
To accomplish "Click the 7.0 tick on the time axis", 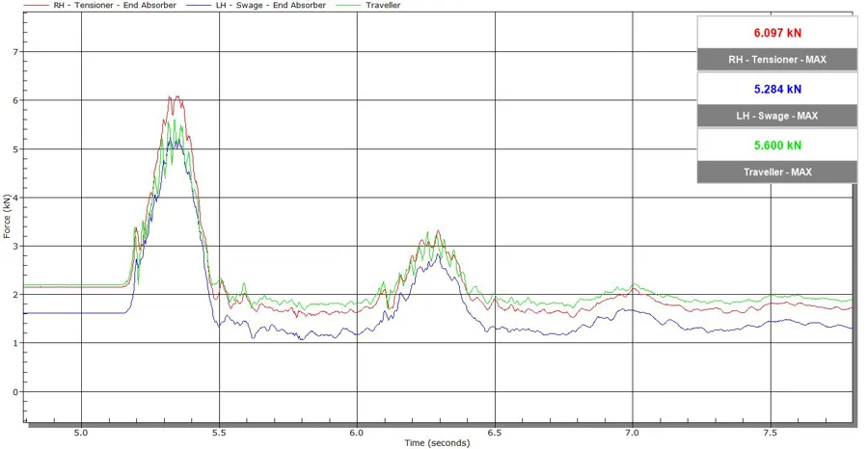I will click(x=633, y=433).
